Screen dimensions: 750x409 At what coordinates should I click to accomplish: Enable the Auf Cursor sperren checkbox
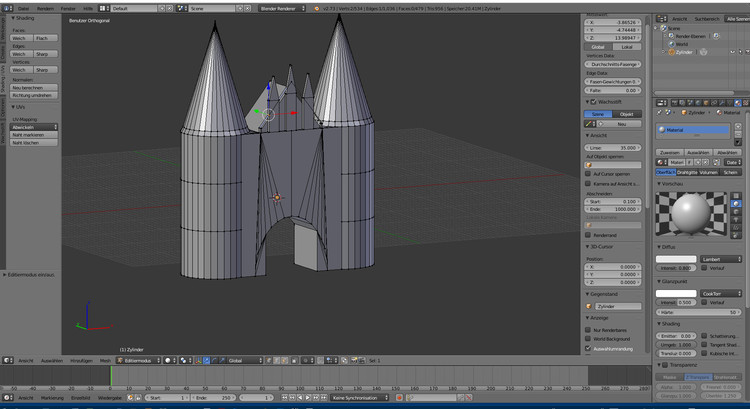click(588, 173)
